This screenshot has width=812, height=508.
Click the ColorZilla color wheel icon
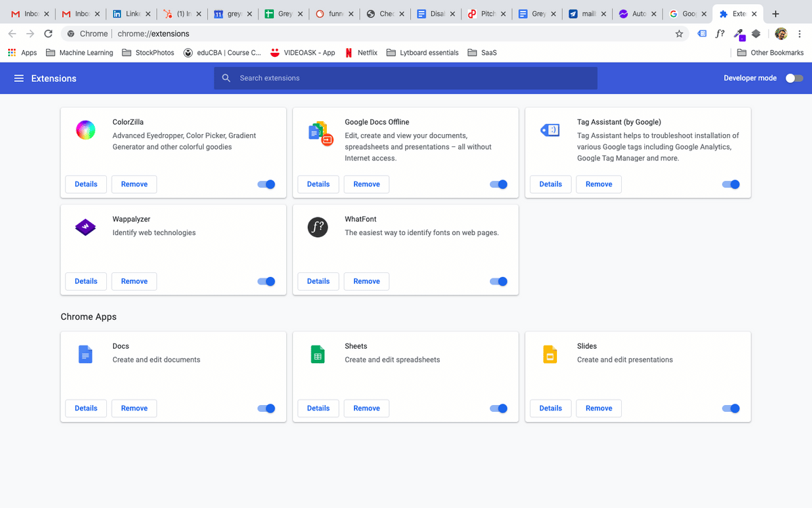pyautogui.click(x=85, y=130)
